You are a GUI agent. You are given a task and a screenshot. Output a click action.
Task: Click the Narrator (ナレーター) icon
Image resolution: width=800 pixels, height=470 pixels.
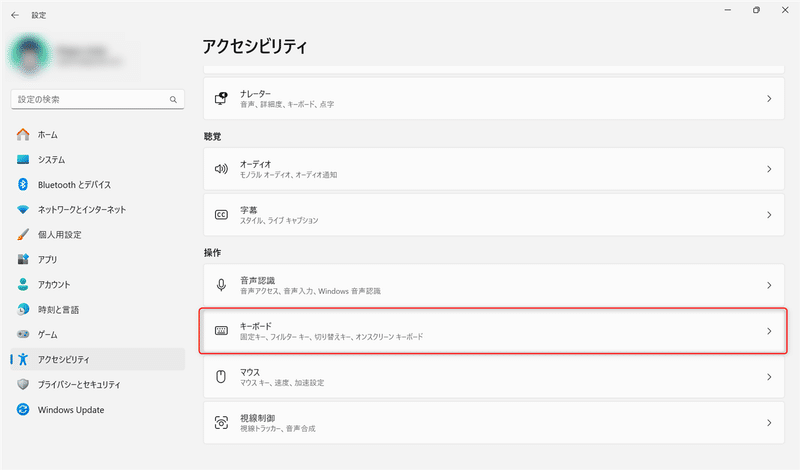[221, 98]
